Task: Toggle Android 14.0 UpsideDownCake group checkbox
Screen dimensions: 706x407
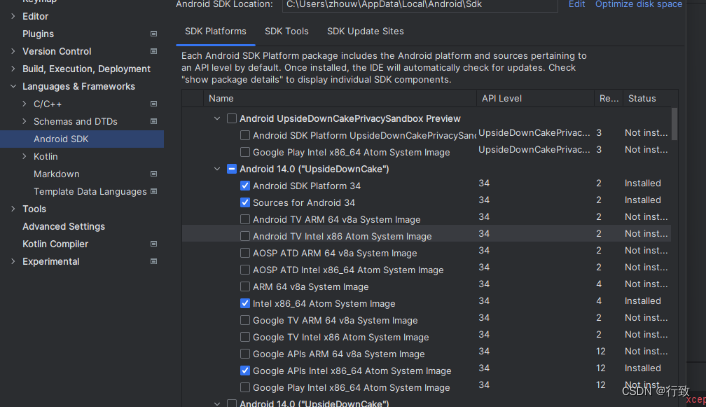Action: (x=232, y=169)
